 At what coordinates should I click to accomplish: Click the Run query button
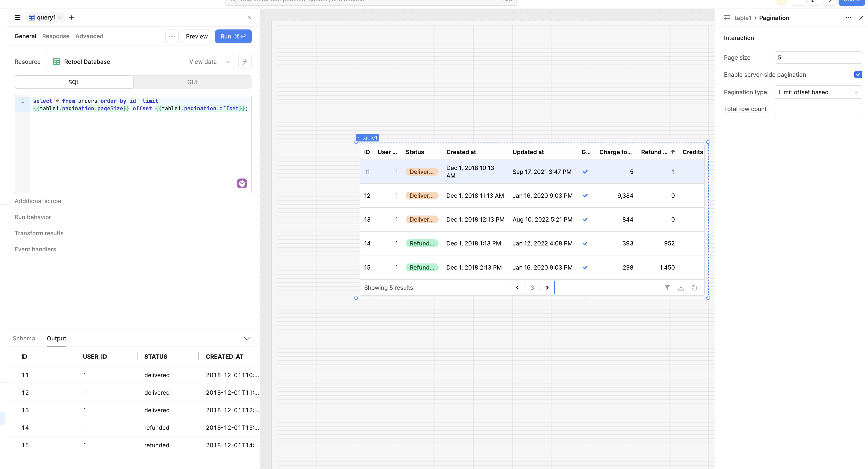click(233, 37)
